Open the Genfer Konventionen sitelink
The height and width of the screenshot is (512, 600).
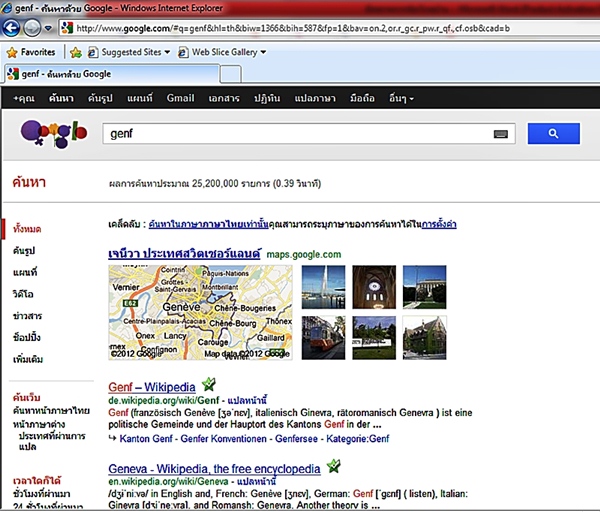(223, 439)
